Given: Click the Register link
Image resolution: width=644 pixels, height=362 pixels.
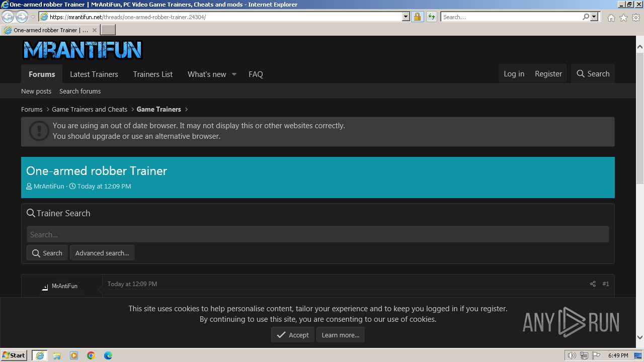Looking at the screenshot, I should pos(548,73).
